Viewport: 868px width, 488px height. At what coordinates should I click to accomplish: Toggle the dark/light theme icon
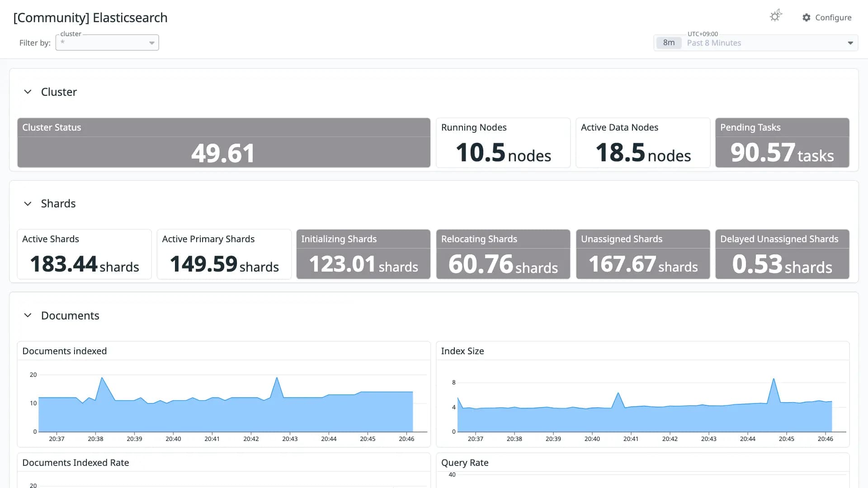(776, 16)
